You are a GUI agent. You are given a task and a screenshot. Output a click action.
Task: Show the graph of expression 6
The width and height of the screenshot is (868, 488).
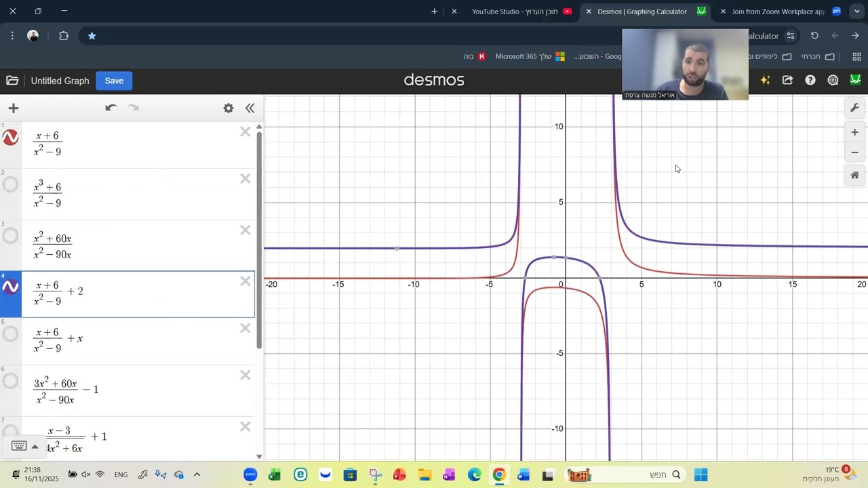pyautogui.click(x=10, y=381)
